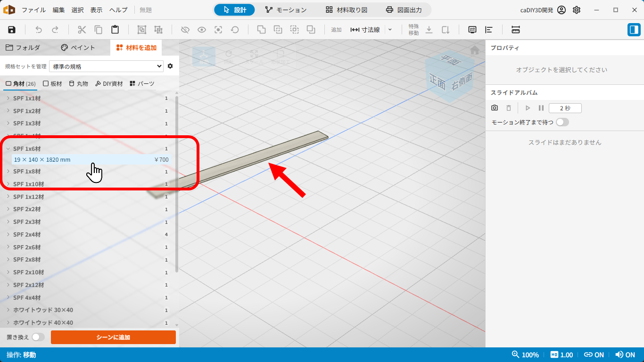
Task: Open the ファイル menu
Action: pos(34,10)
